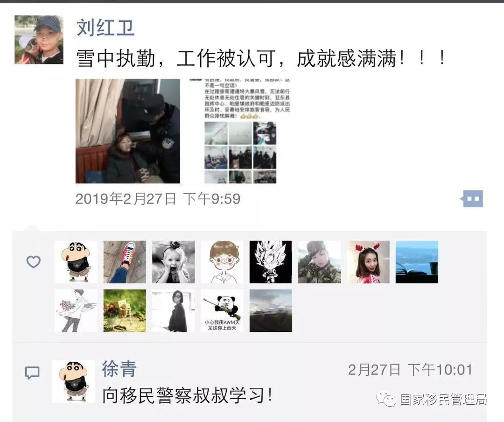Select the comment 向移民警察叔叔学习
Viewport: 504px width, 422px height.
pos(187,395)
